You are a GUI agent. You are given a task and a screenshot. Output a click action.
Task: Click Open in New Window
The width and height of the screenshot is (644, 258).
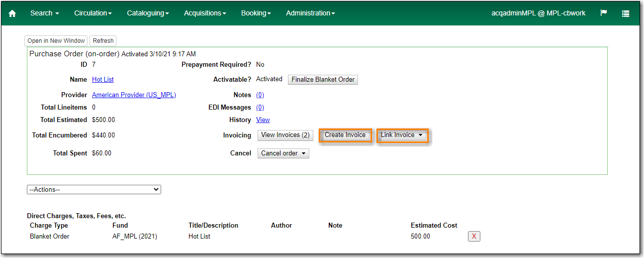[x=56, y=41]
